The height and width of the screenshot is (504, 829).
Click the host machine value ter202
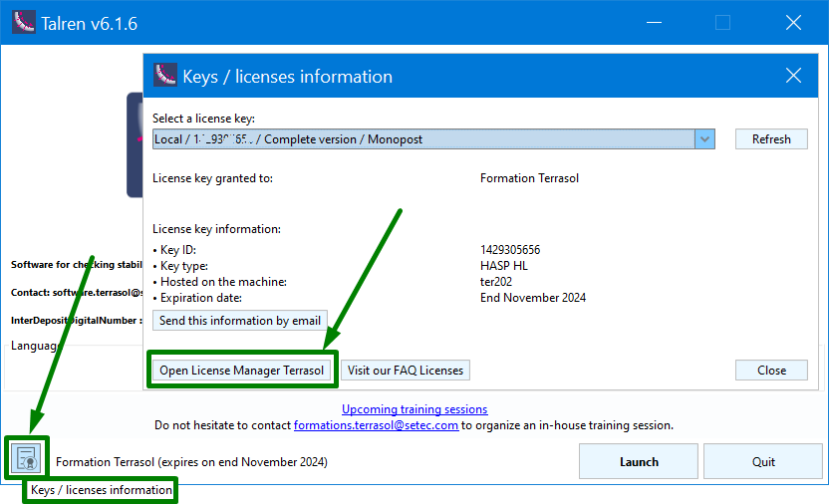click(496, 282)
